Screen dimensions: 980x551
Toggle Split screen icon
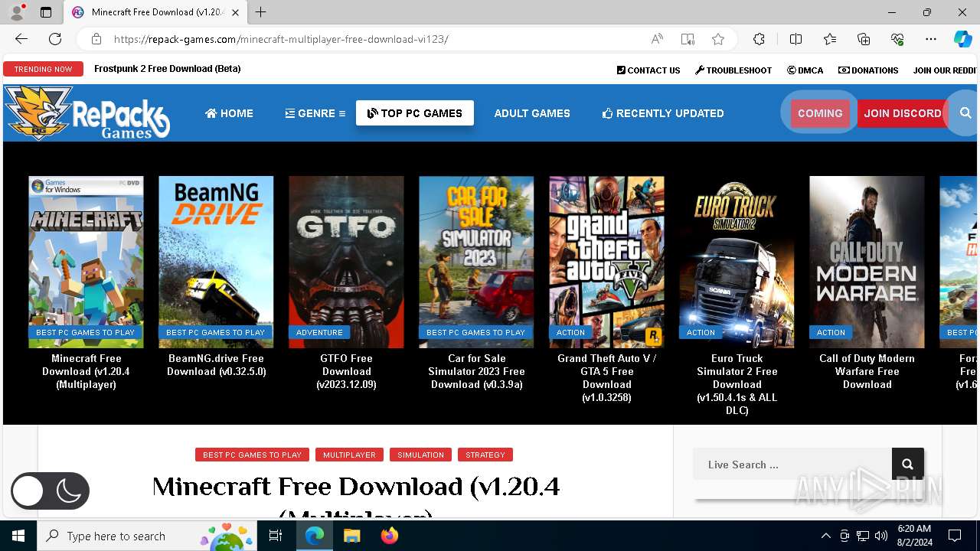795,39
